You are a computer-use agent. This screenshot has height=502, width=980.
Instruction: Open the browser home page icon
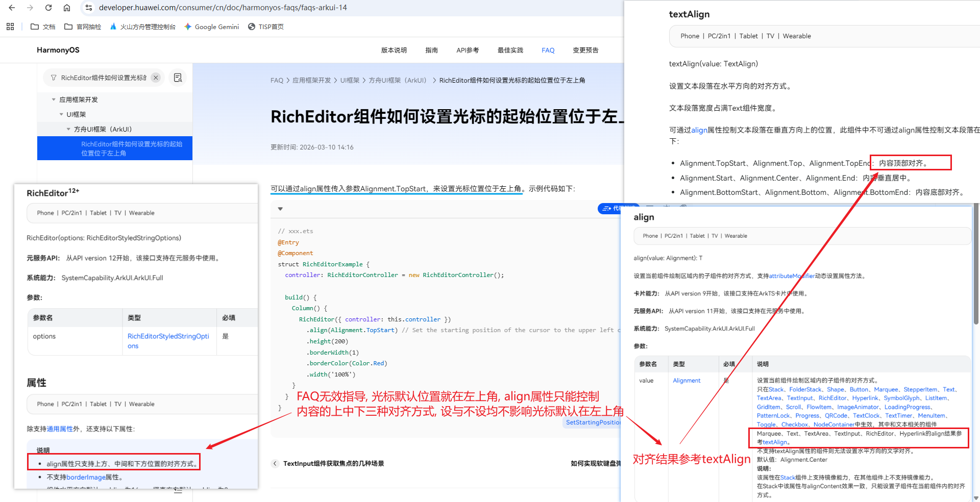click(67, 8)
